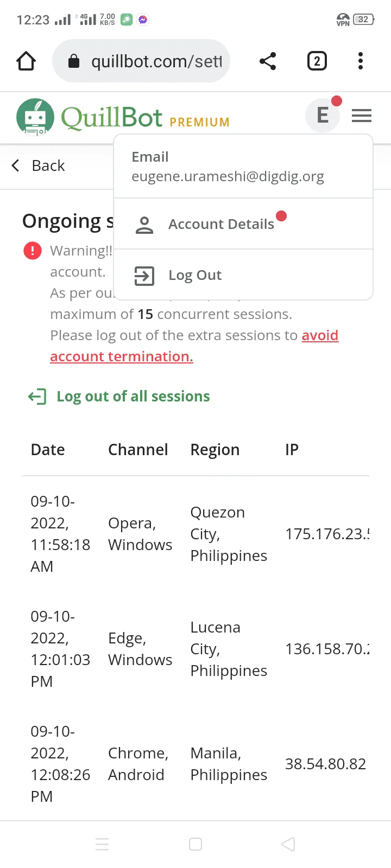This screenshot has width=391, height=868.
Task: Tap the Lucena City, Philippines region
Action: coord(229,649)
